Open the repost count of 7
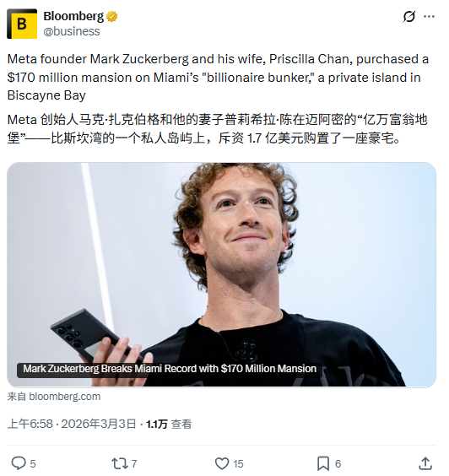The width and height of the screenshot is (449, 476). [134, 464]
